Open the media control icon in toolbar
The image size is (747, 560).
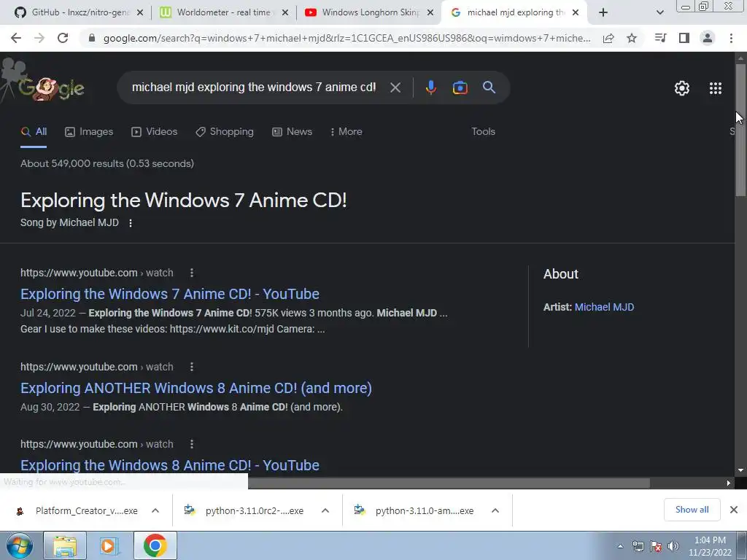pyautogui.click(x=660, y=38)
